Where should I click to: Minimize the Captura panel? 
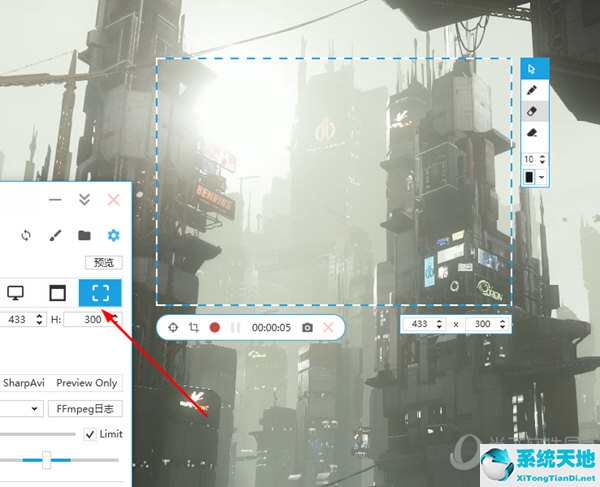point(55,199)
